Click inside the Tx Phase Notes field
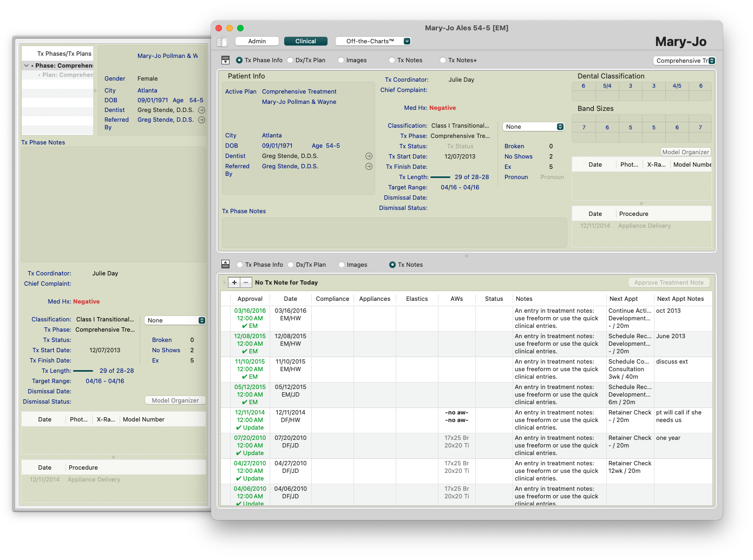 (394, 233)
